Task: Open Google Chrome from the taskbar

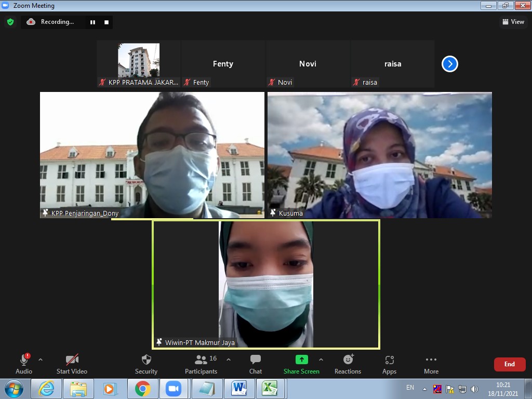Action: pos(142,389)
